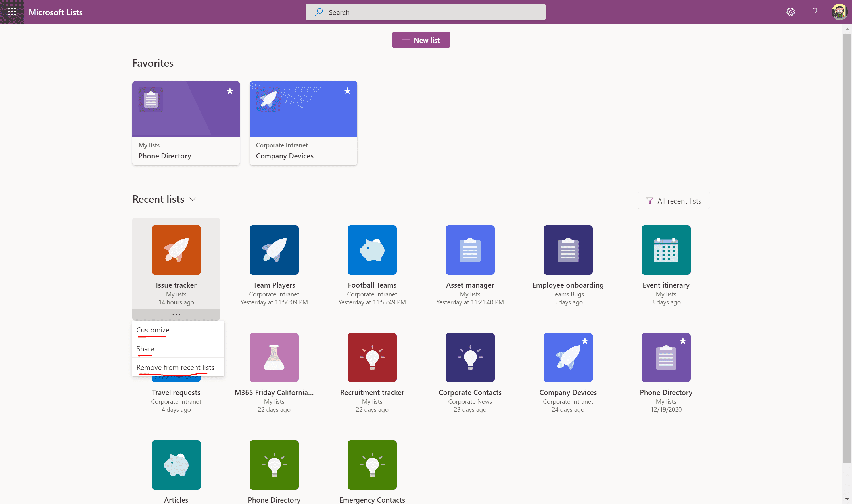The image size is (852, 504).
Task: Open Settings gear in header
Action: [x=790, y=12]
